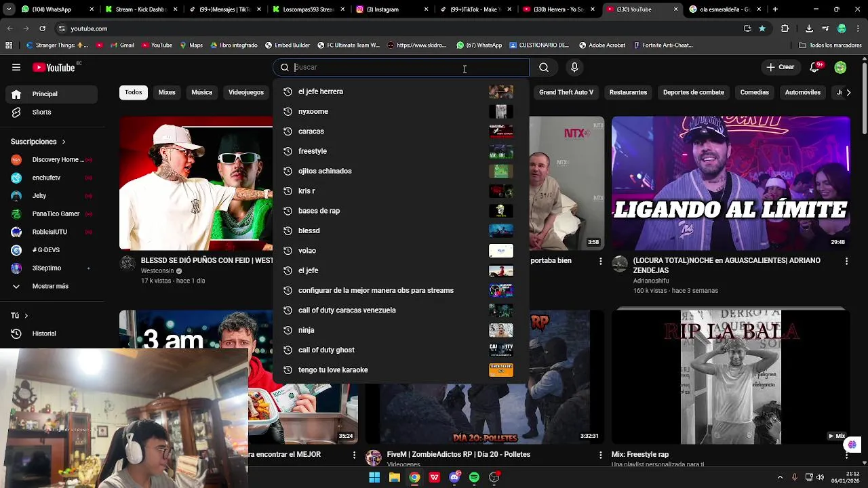The height and width of the screenshot is (488, 868).
Task: Select the Todos filter chip
Action: [x=134, y=92]
